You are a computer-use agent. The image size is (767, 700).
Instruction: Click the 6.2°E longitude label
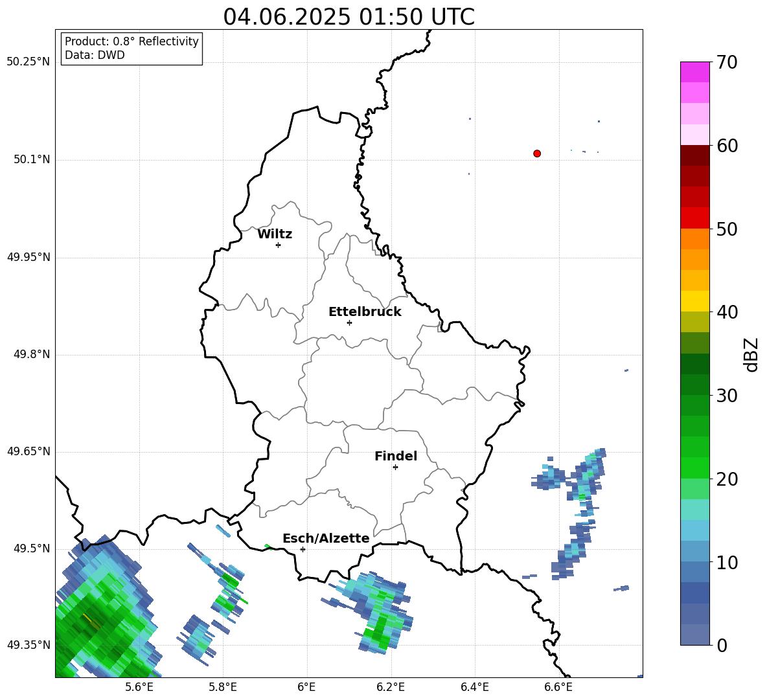click(391, 687)
